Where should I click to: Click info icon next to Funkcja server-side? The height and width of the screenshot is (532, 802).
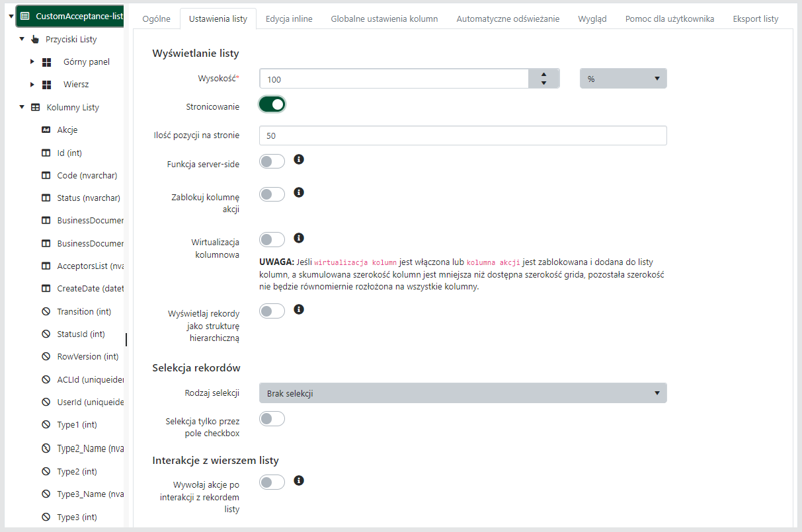[x=299, y=159]
